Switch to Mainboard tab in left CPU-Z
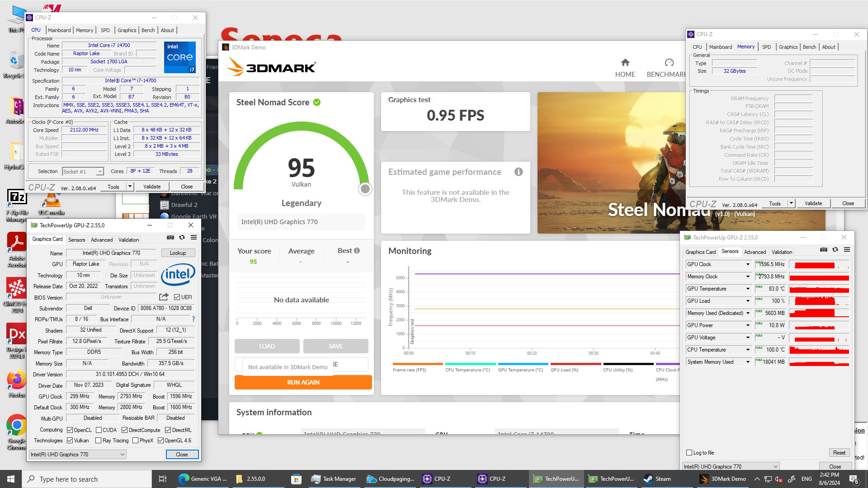This screenshot has width=868, height=488. tap(59, 30)
